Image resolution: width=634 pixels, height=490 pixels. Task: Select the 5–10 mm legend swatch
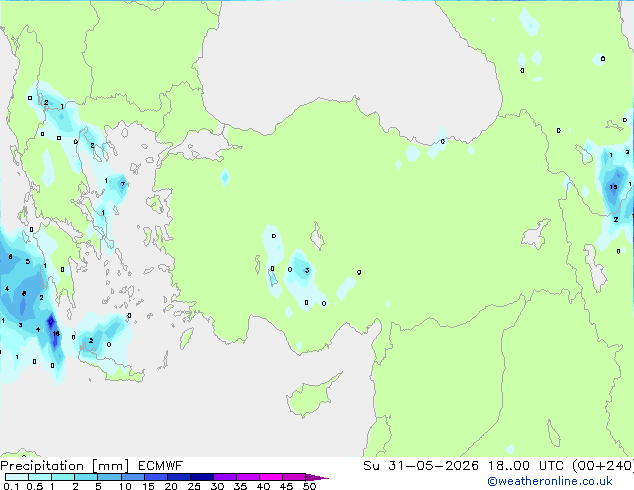click(109, 477)
